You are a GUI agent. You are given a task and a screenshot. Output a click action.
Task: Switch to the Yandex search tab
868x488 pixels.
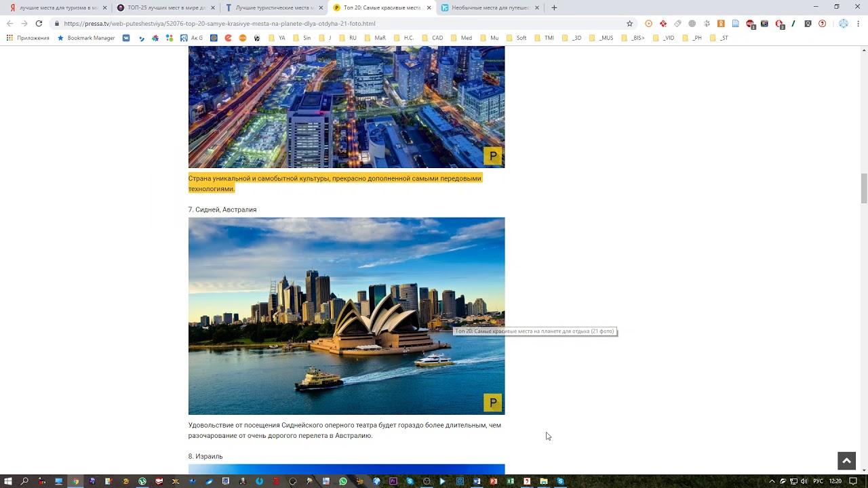[x=58, y=7]
